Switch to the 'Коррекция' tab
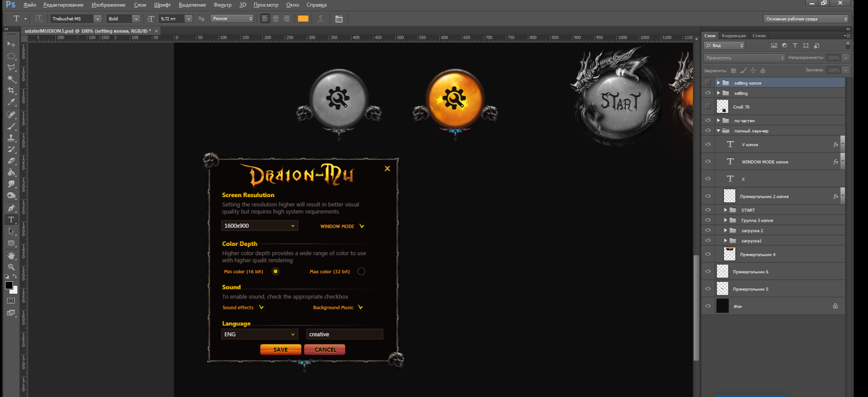 pos(733,36)
